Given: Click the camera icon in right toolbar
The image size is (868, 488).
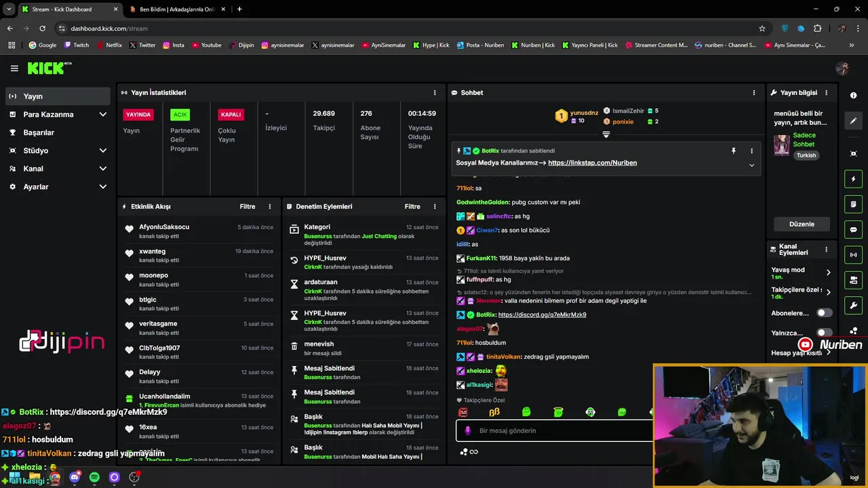Looking at the screenshot, I should pos(853,280).
